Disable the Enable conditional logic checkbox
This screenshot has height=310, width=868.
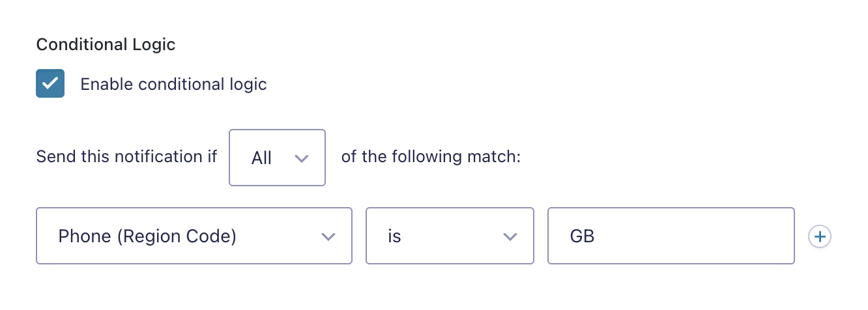coord(50,83)
